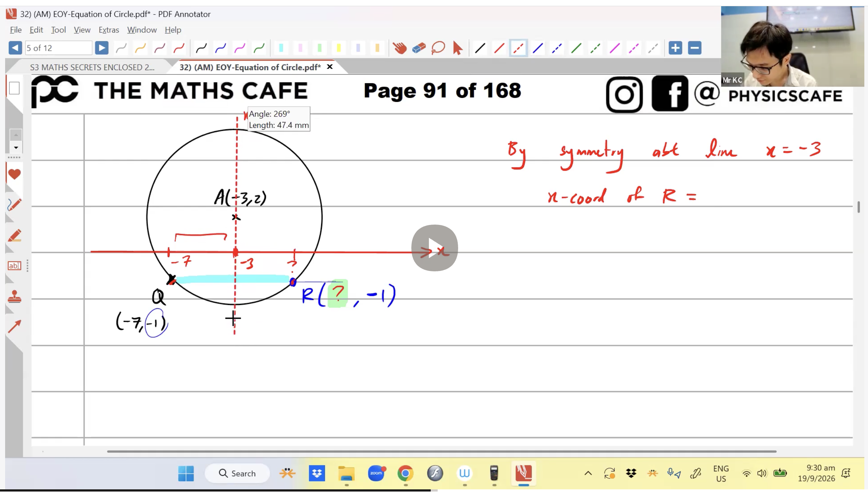Screen dimensions: 868x493
Task: Open the Windows Start button
Action: point(186,474)
